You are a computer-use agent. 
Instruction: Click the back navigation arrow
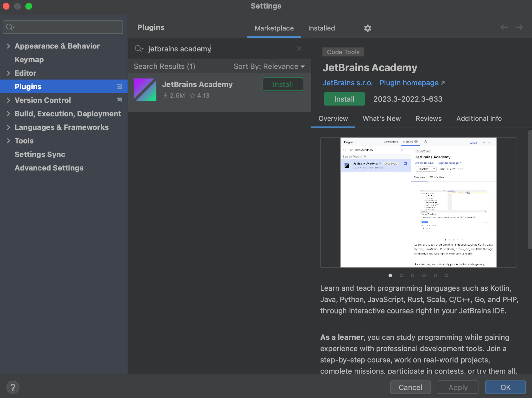tap(504, 27)
